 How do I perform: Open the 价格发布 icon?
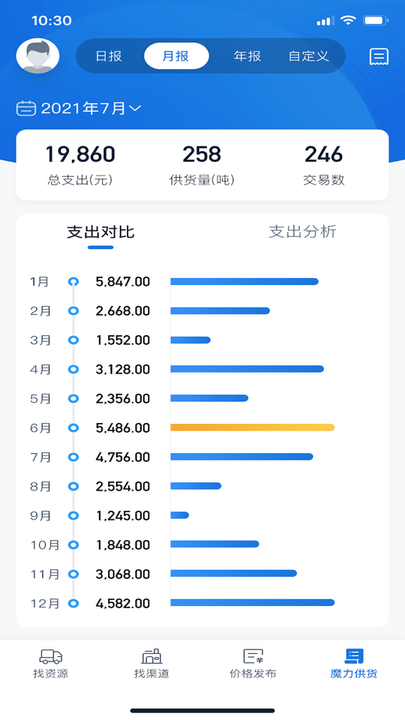pos(253,656)
